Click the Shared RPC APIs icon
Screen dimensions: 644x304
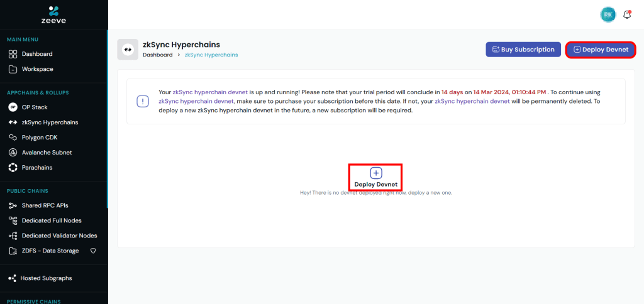coord(13,205)
